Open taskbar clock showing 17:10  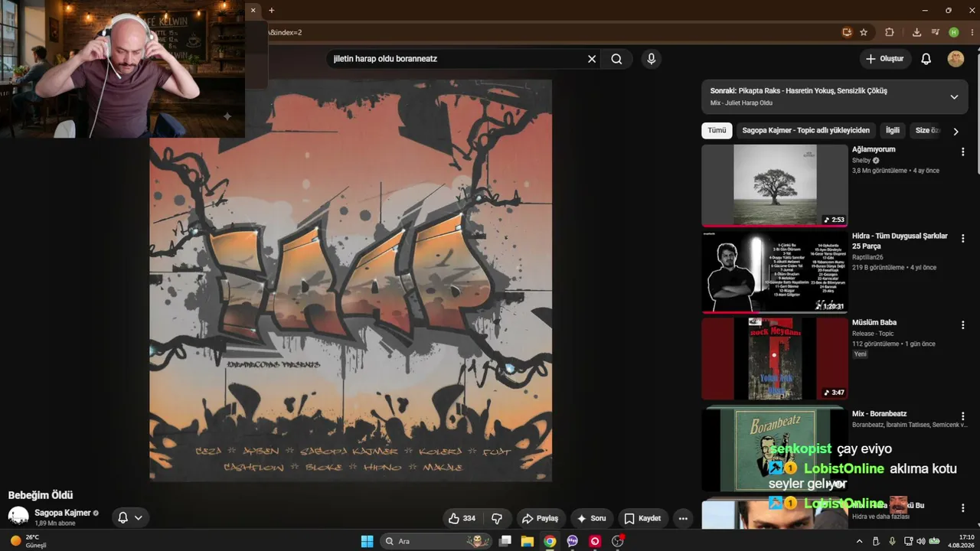[962, 541]
